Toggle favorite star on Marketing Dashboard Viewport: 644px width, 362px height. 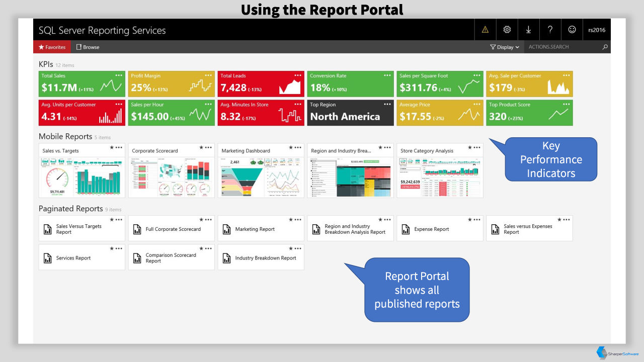pyautogui.click(x=291, y=147)
